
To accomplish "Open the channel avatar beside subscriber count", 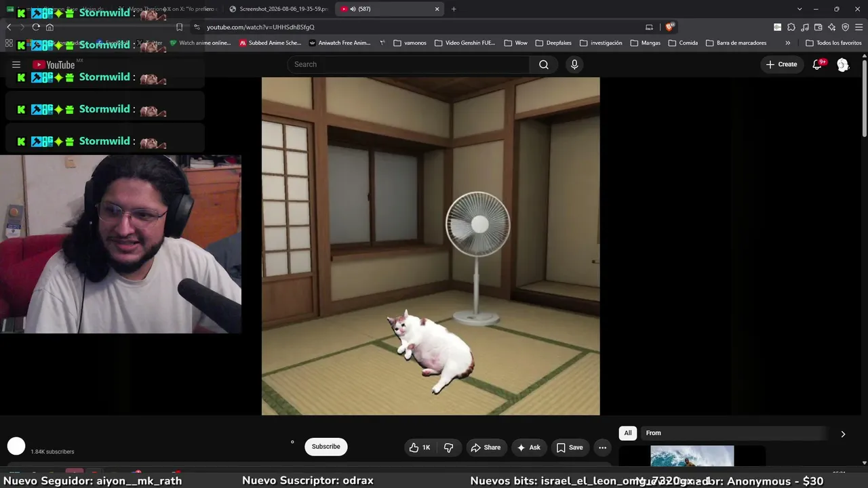I will coord(16,446).
